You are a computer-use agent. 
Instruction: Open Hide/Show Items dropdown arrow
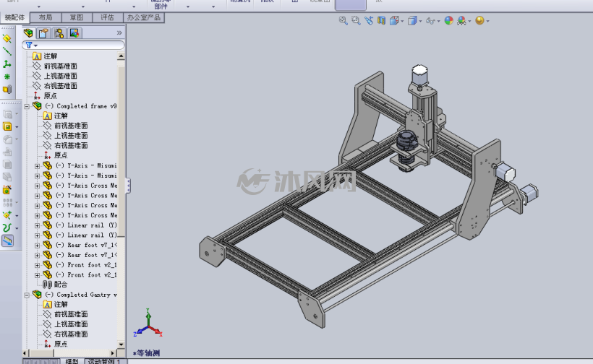[x=439, y=21]
